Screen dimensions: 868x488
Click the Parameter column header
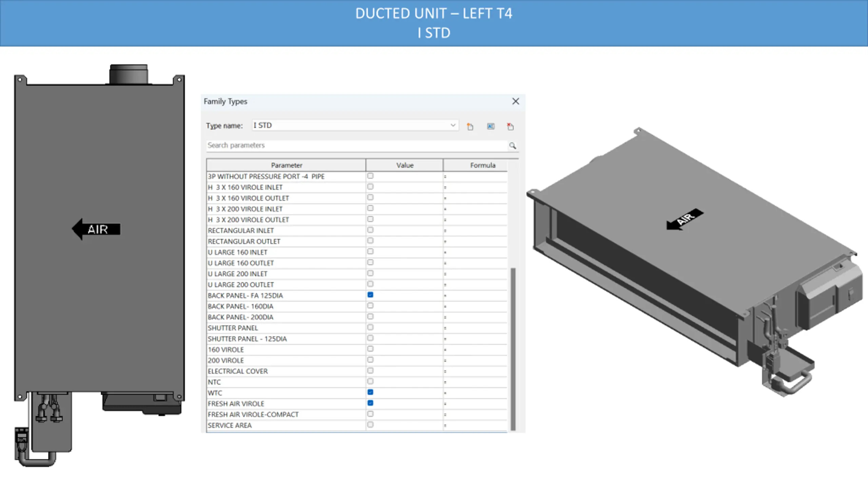pyautogui.click(x=286, y=165)
